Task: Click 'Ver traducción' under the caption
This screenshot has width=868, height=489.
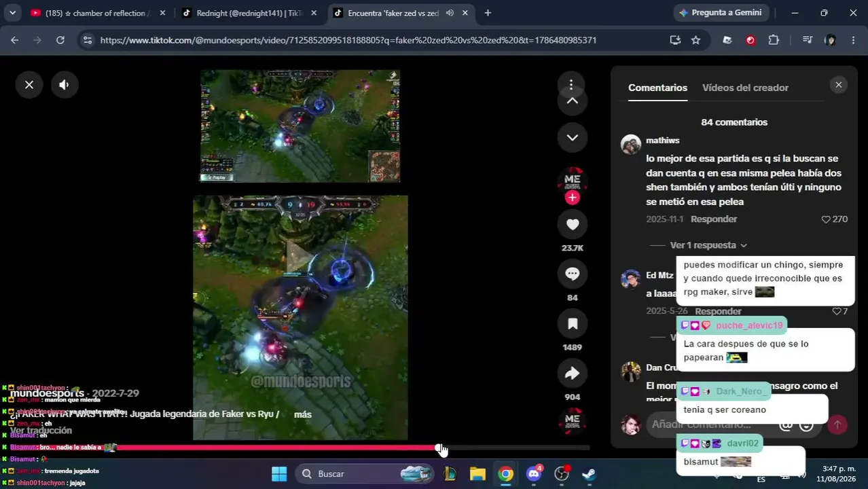Action: pyautogui.click(x=41, y=431)
